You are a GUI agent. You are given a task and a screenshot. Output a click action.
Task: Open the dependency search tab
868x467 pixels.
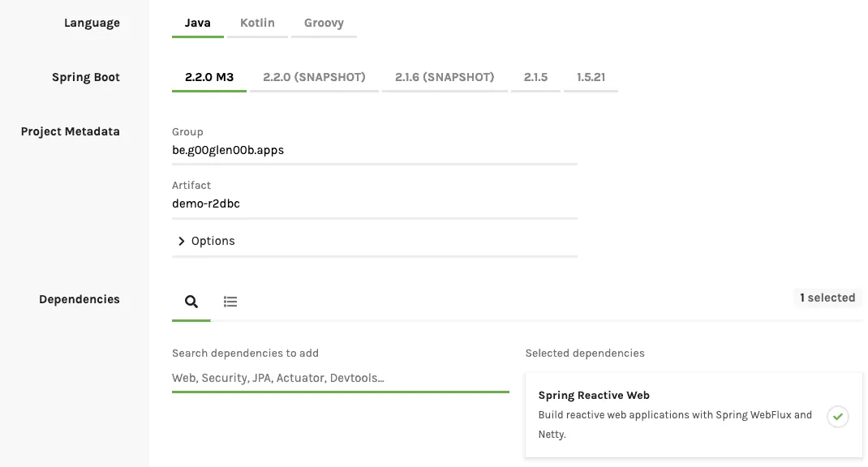pos(191,302)
